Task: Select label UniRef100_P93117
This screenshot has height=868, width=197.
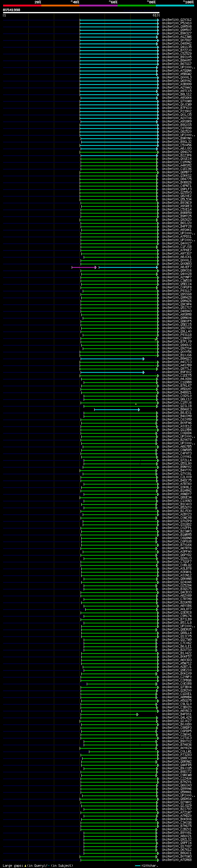Action: [x=176, y=291]
